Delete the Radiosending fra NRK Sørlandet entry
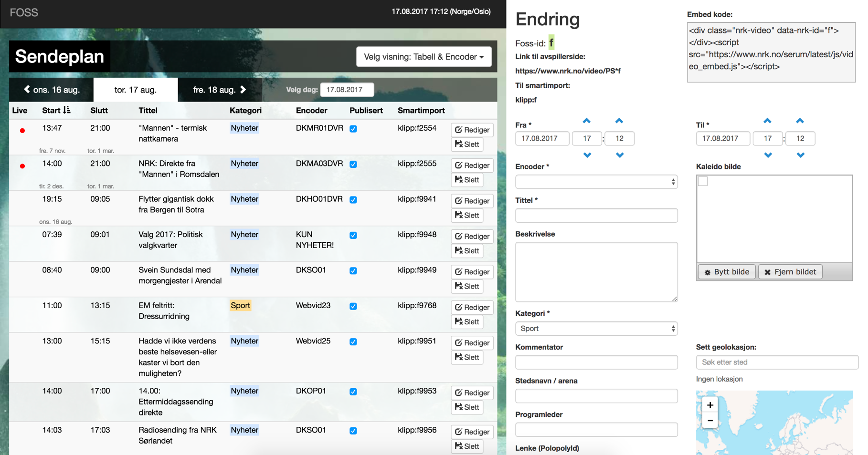The width and height of the screenshot is (868, 455). (x=467, y=446)
